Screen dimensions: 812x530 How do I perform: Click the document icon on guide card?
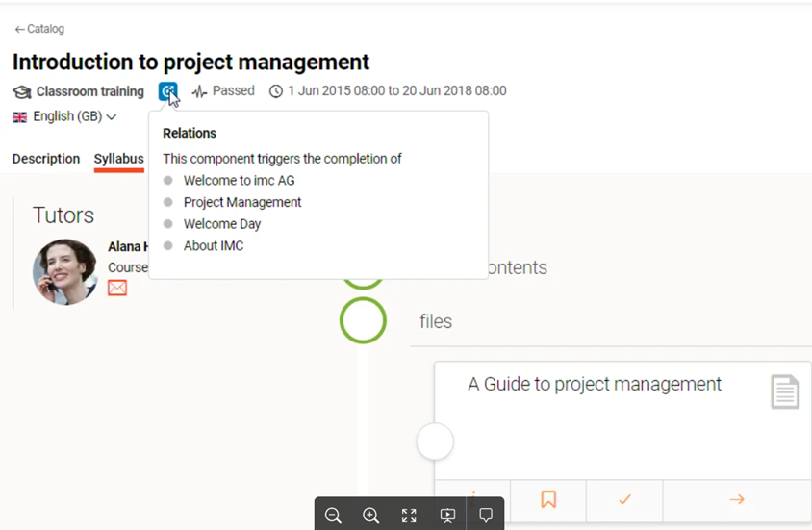coord(785,391)
